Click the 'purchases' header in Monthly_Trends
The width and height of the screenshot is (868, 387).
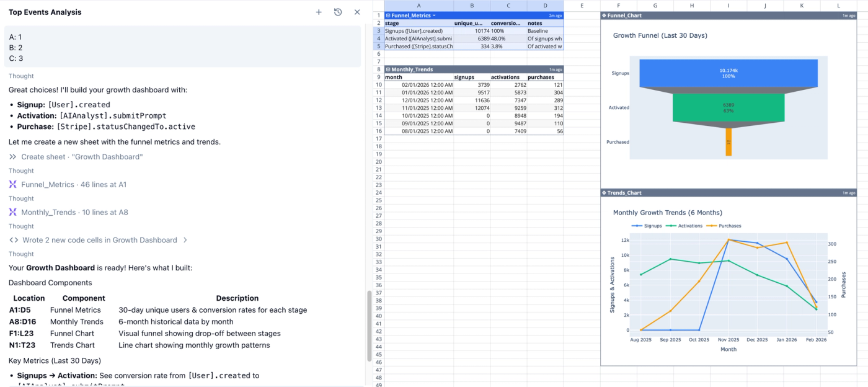point(546,78)
